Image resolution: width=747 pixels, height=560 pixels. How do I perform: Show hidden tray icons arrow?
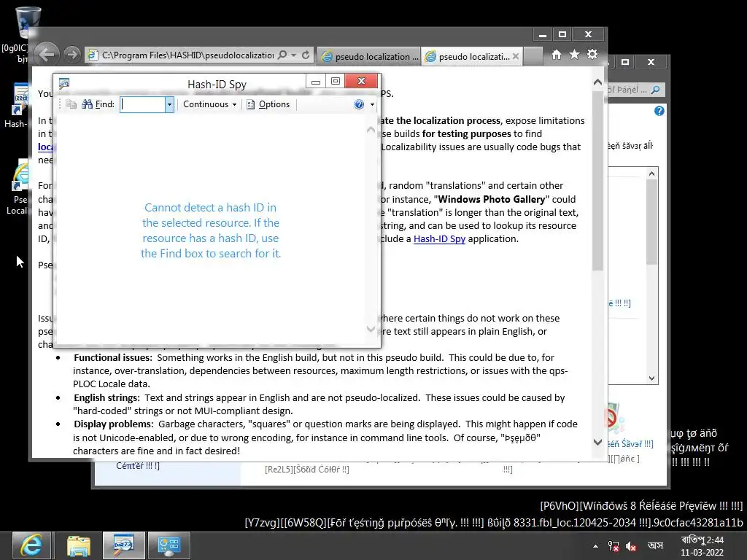tap(595, 546)
